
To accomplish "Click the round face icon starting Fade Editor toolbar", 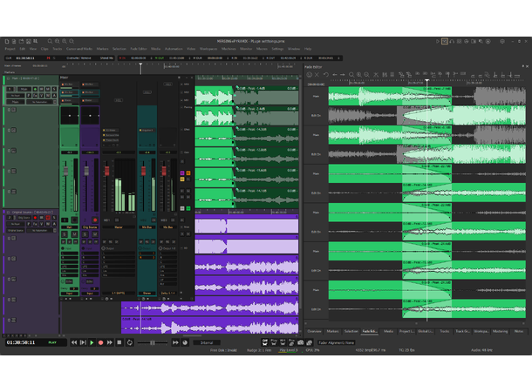I will point(309,75).
